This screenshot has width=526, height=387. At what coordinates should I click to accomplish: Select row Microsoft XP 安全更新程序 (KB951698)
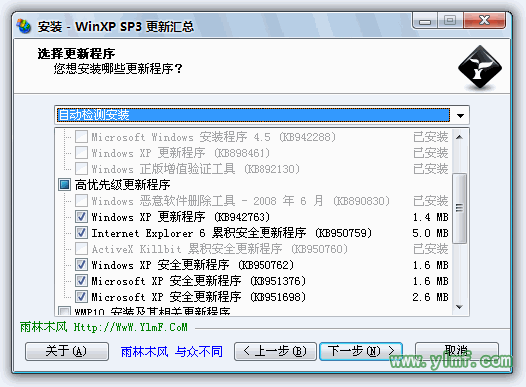coord(199,297)
